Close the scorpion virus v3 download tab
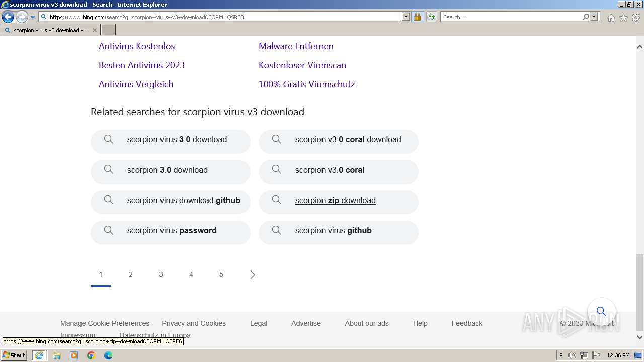The height and width of the screenshot is (362, 644). tap(95, 30)
